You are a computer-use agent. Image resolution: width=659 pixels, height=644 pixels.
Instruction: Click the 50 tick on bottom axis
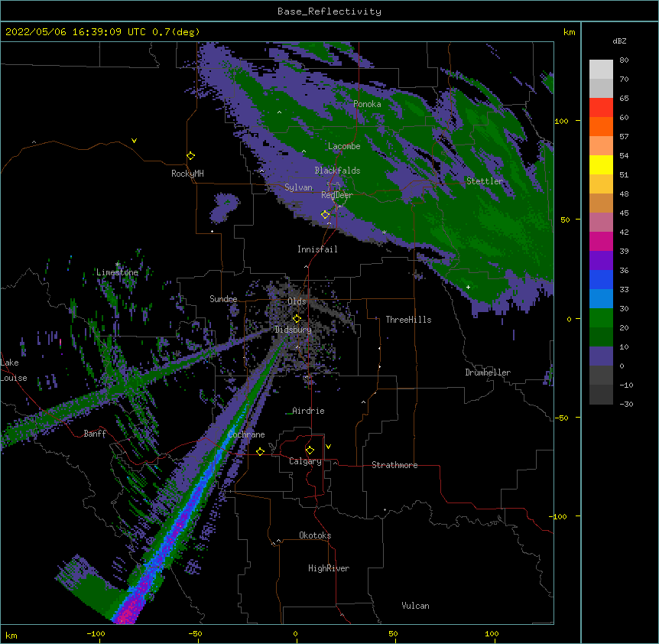tap(393, 634)
